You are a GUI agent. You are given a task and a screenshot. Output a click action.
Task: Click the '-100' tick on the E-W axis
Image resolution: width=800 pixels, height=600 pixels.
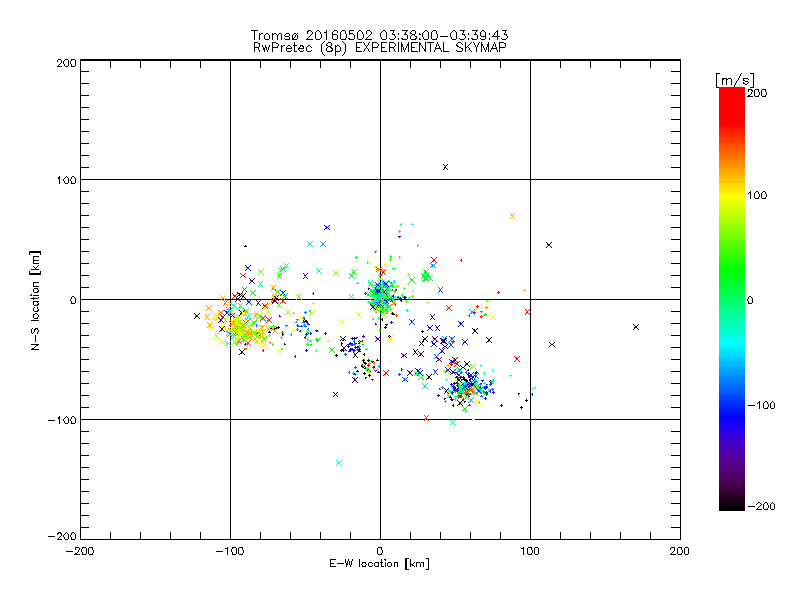coord(230,551)
